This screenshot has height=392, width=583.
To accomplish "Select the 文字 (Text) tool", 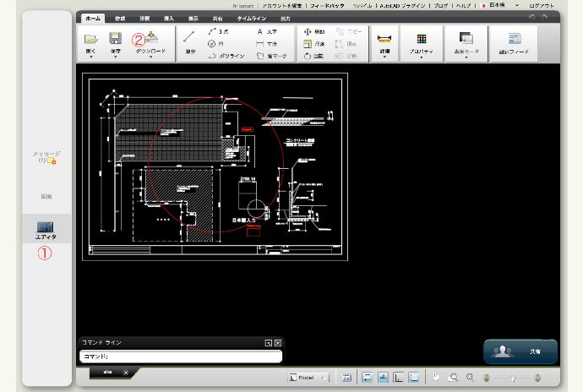I will click(267, 31).
